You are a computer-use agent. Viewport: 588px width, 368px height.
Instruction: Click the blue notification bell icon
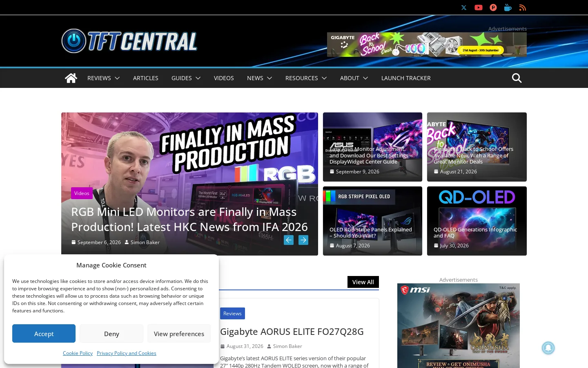tap(548, 348)
